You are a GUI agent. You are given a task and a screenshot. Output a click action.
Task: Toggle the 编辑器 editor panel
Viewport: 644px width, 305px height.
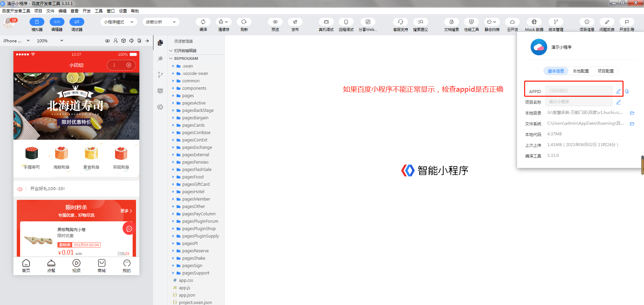(57, 22)
